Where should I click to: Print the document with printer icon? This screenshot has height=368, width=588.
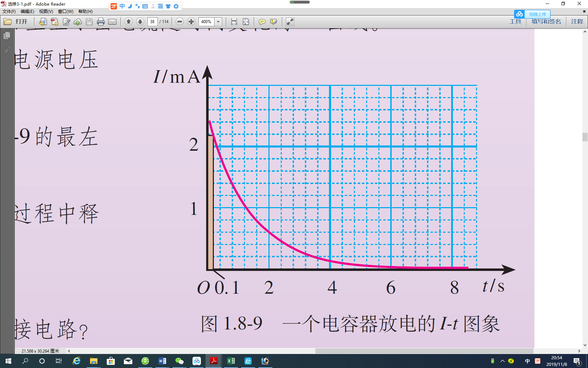[101, 22]
